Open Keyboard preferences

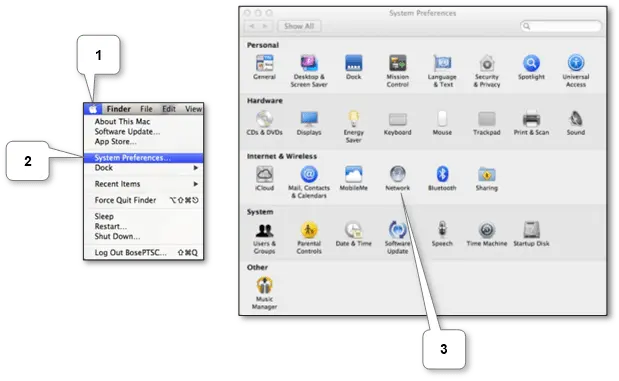[398, 123]
